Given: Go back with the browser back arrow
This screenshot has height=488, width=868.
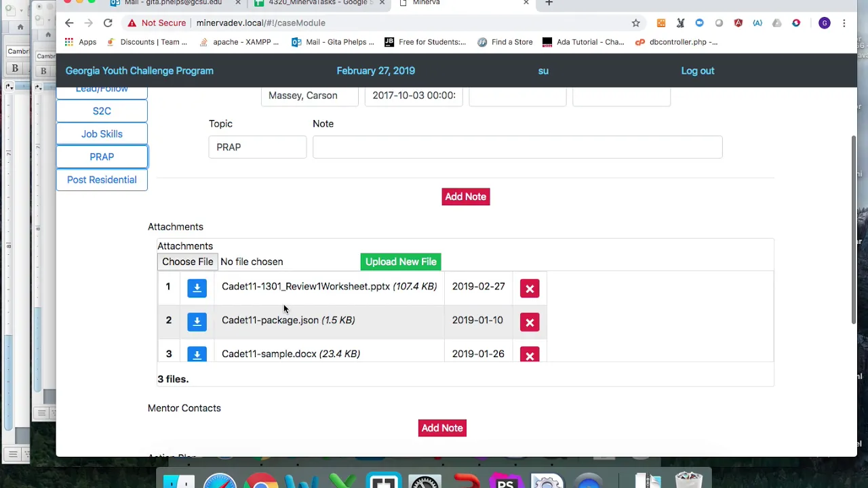Looking at the screenshot, I should 69,23.
